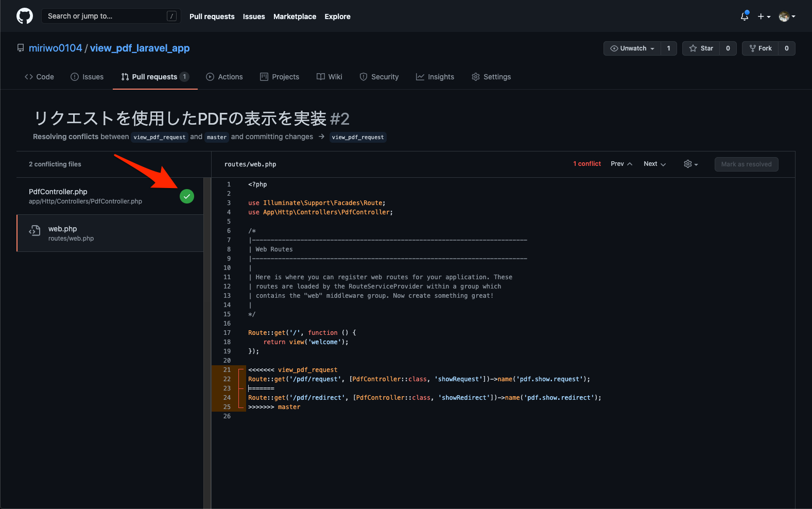Click the Code tab angle-brackets icon
Screen dimensions: 812x509
coord(29,77)
